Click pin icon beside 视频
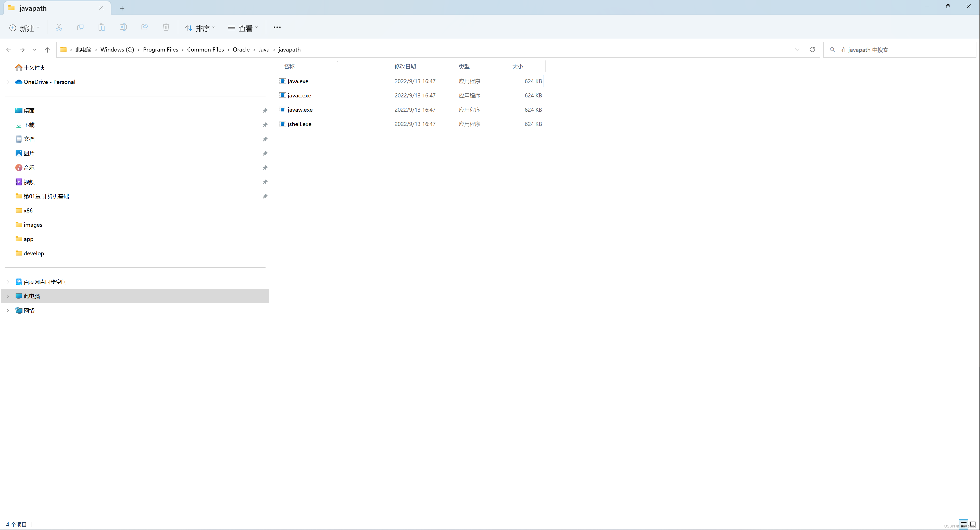This screenshot has width=980, height=530. coord(265,182)
